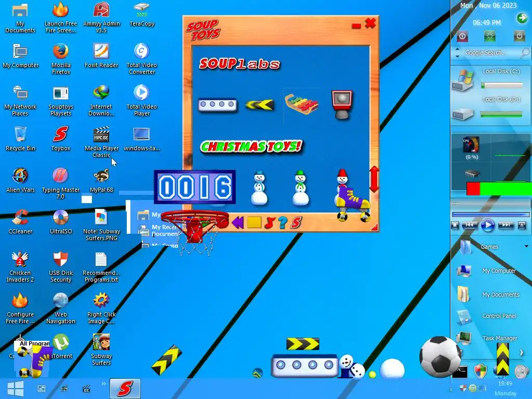Click the red S logo in Souptoys toolbar
Image resolution: width=532 pixels, height=399 pixels.
coord(296,222)
